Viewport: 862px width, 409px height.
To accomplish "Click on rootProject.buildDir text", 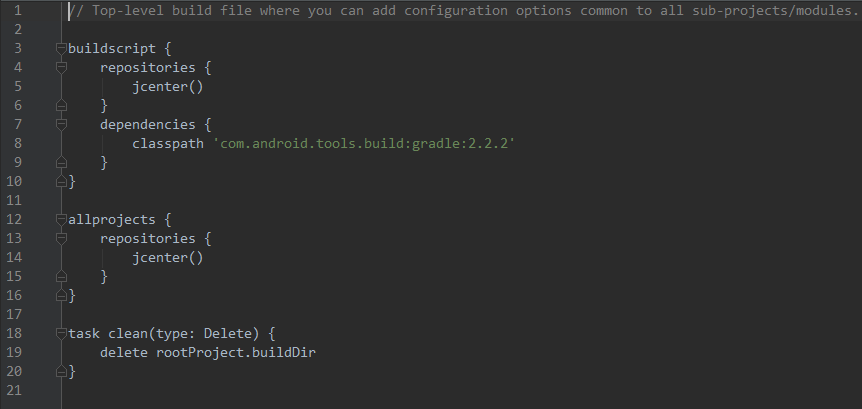I will tap(236, 352).
